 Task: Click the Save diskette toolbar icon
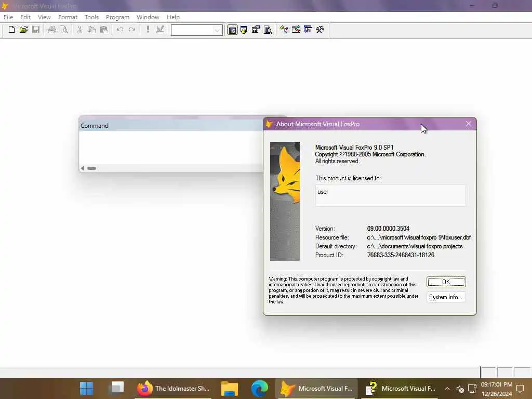[36, 30]
